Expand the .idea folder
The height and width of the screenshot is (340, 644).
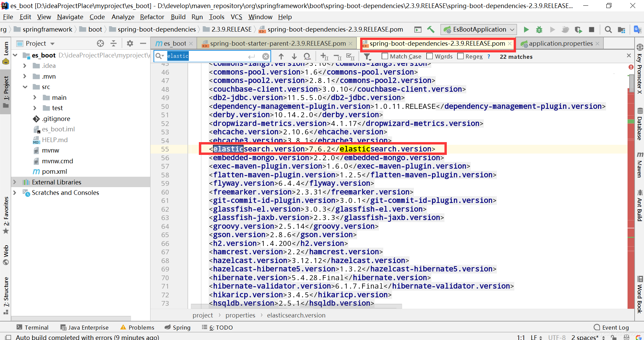[x=25, y=66]
